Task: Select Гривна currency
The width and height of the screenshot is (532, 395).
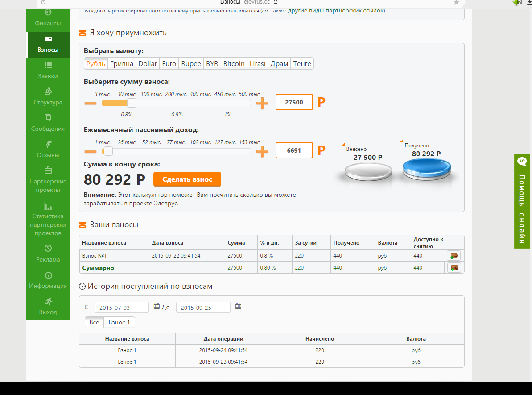Action: pos(122,63)
